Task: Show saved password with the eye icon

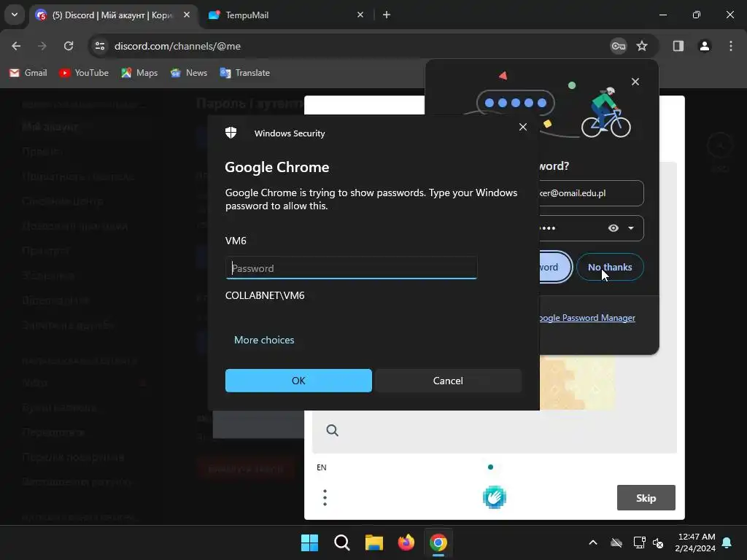Action: tap(613, 228)
